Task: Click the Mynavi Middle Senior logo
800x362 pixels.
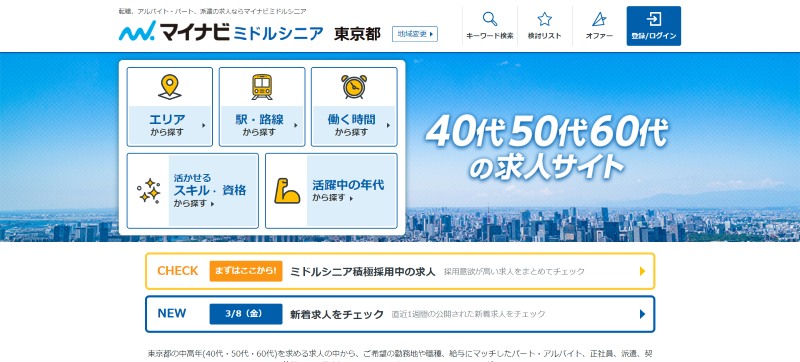Action: [x=221, y=32]
